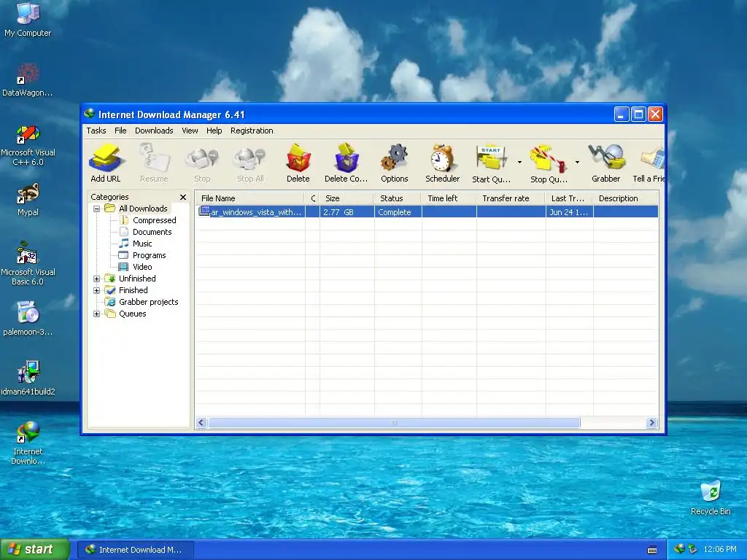Image resolution: width=747 pixels, height=560 pixels.
Task: Select the Compressed category
Action: tap(155, 220)
